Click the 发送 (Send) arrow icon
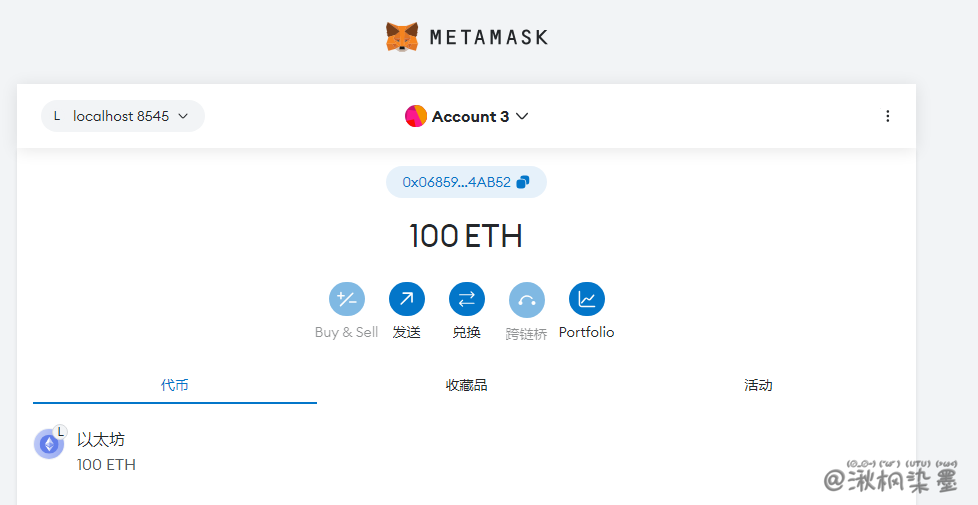 coord(406,299)
